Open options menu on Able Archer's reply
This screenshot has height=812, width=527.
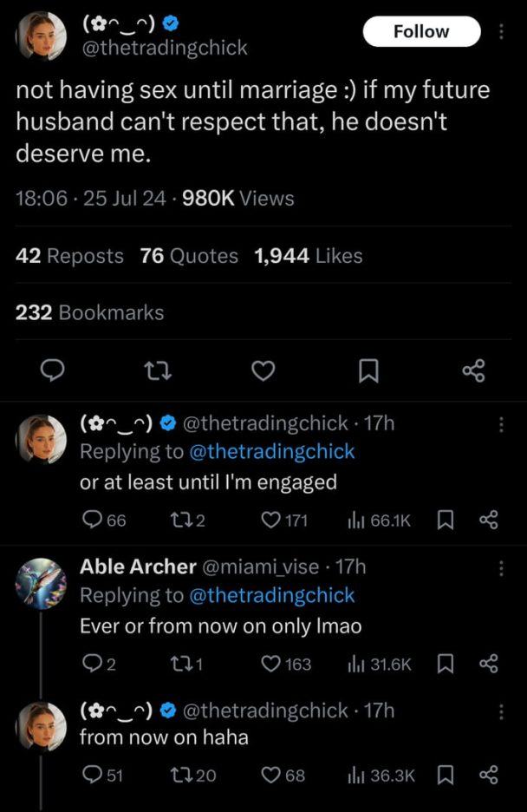point(500,566)
